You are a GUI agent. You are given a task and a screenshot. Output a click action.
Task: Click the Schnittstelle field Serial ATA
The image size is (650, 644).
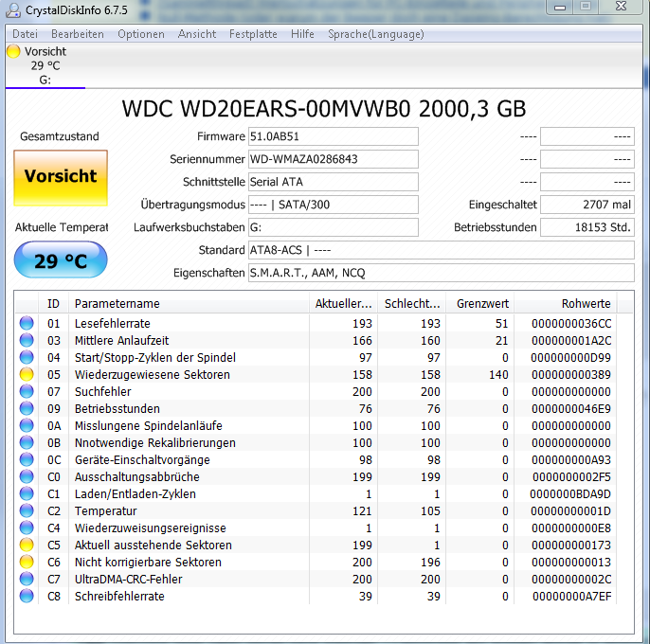click(x=334, y=182)
